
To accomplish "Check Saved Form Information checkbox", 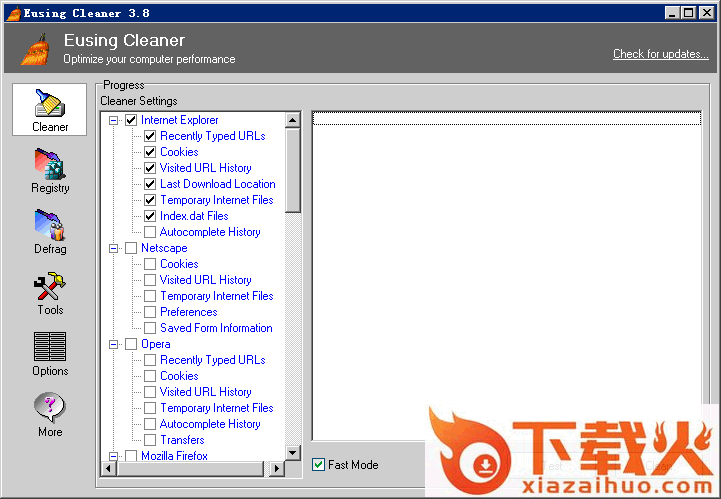I will coord(150,328).
